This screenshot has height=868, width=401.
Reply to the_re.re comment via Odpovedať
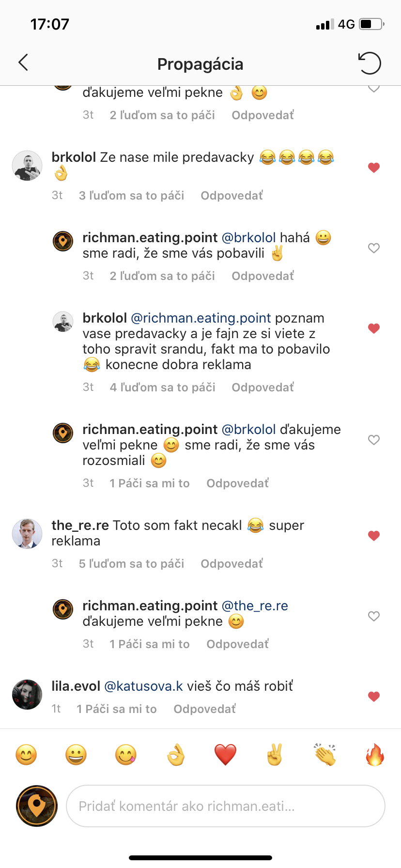232,563
